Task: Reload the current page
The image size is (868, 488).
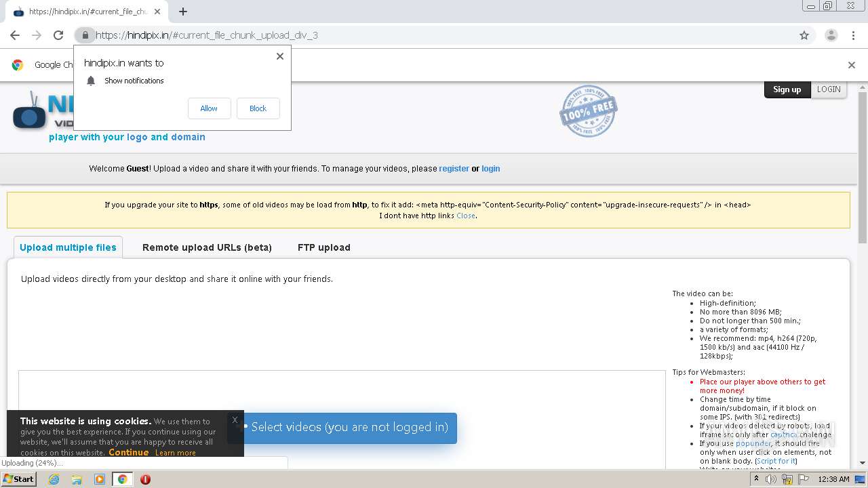Action: point(58,35)
